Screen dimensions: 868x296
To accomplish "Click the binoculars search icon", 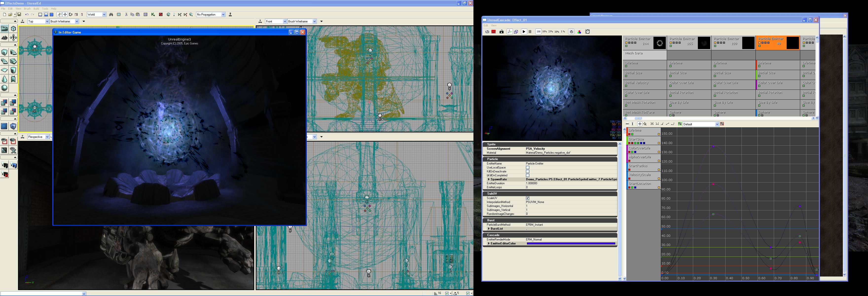I will (x=111, y=15).
